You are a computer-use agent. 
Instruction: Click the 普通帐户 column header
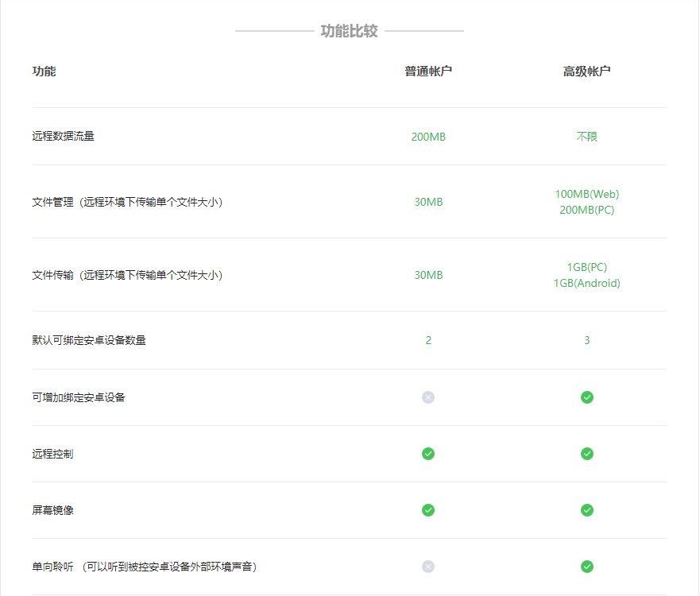pyautogui.click(x=428, y=72)
